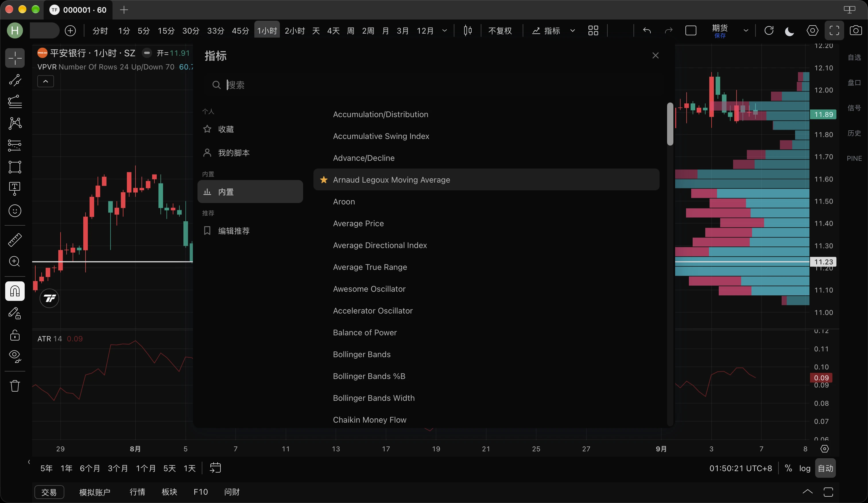Screen dimensions: 868x503
Task: Click the undo arrow
Action: [647, 31]
